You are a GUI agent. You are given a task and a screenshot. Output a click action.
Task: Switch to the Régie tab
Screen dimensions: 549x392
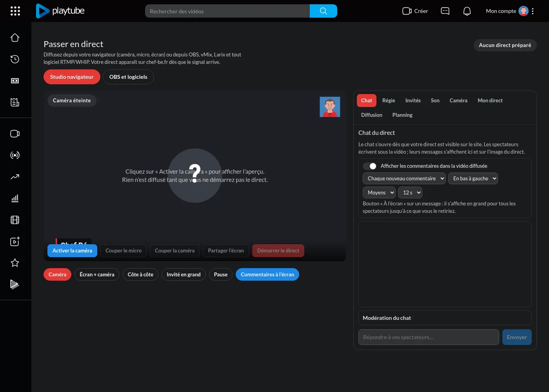tap(389, 100)
